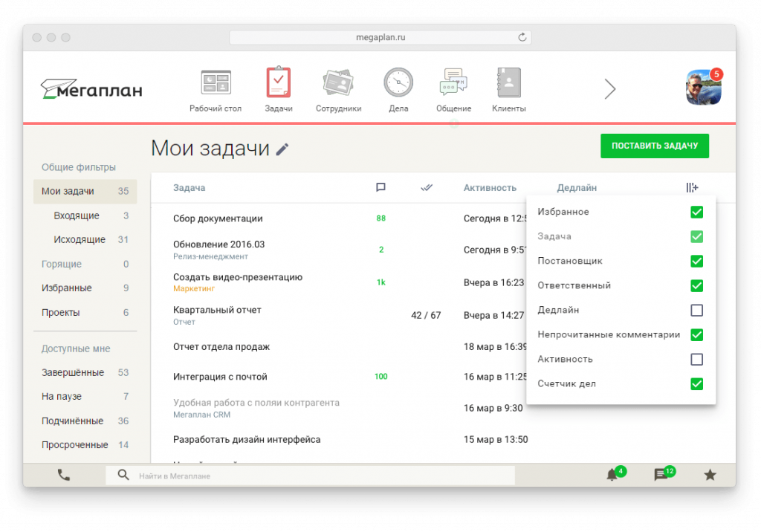Click the Мегаплан logo
Screen dimensions: 761x532
[91, 89]
